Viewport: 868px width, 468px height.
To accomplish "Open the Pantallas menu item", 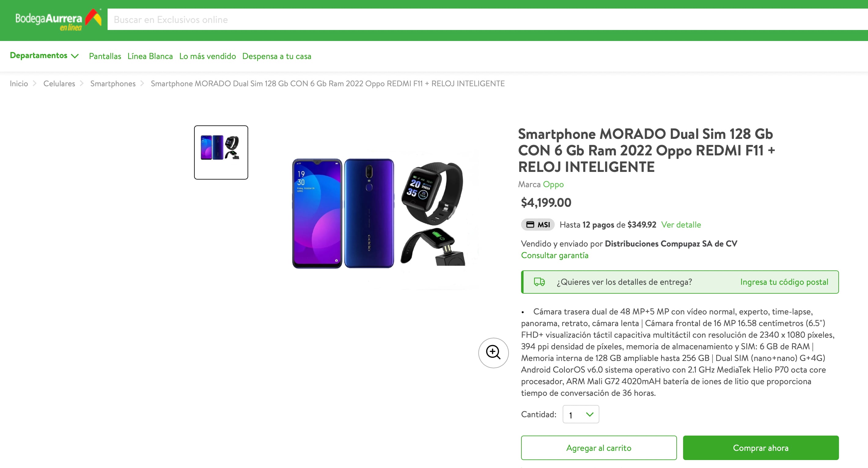I will click(x=105, y=56).
